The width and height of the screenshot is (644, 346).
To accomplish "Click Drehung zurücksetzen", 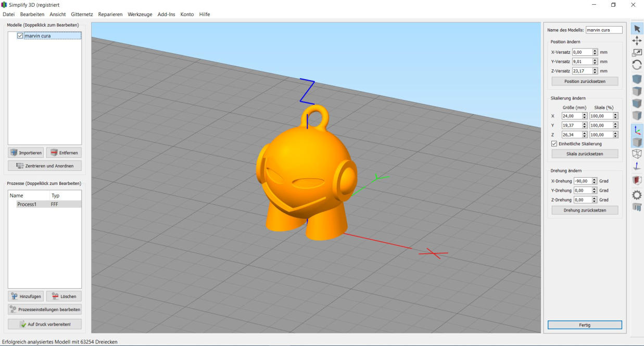I will (585, 210).
